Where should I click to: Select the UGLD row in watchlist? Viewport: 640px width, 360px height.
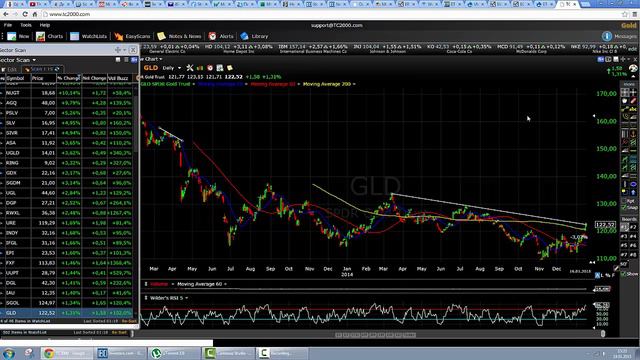pyautogui.click(x=67, y=153)
